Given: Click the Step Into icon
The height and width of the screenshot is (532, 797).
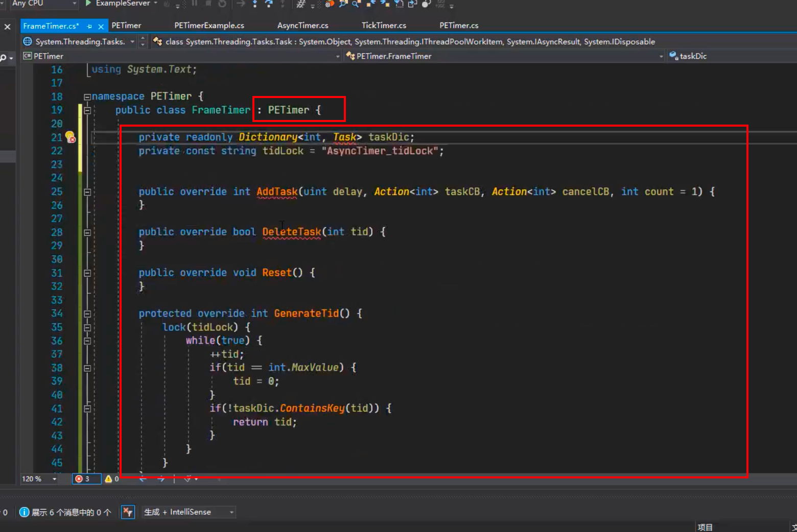Looking at the screenshot, I should pos(255,4).
